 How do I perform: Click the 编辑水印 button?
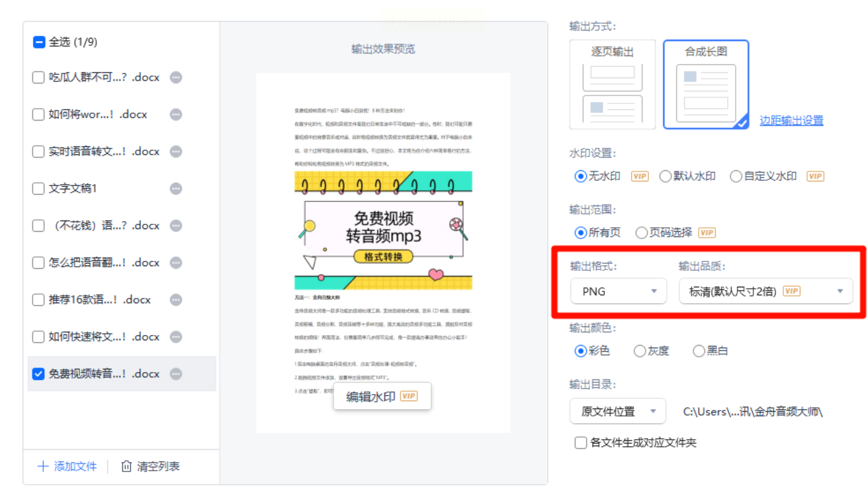click(382, 397)
